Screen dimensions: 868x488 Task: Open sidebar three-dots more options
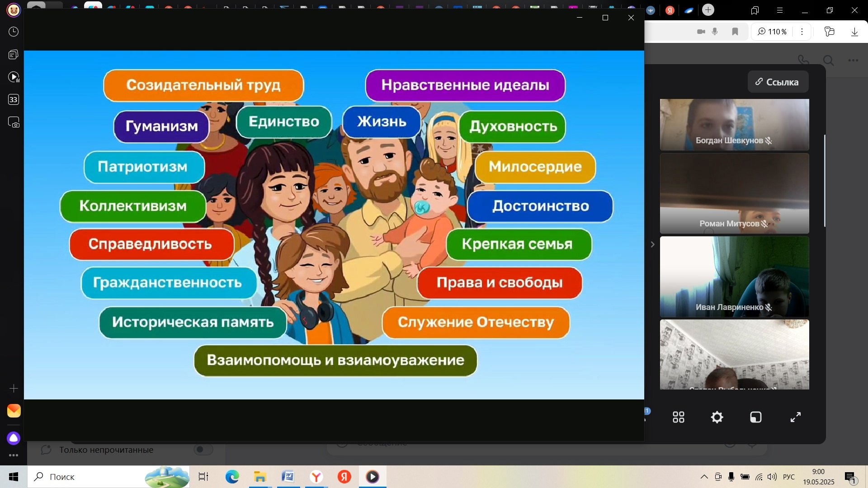pyautogui.click(x=14, y=455)
